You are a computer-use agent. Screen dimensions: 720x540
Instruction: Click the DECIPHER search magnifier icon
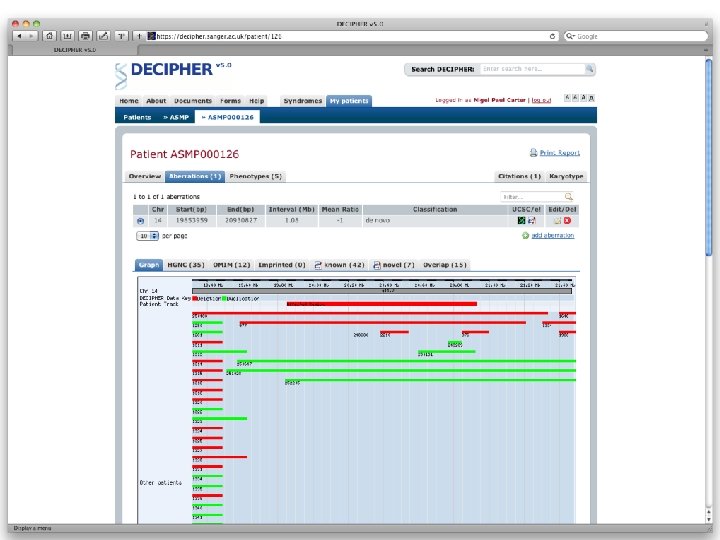[590, 69]
